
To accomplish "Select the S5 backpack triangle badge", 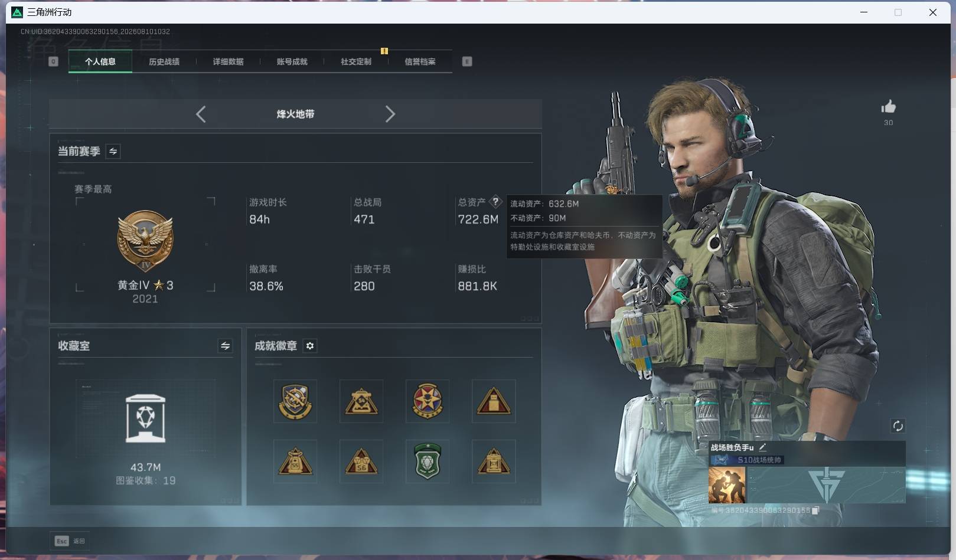I will [295, 461].
